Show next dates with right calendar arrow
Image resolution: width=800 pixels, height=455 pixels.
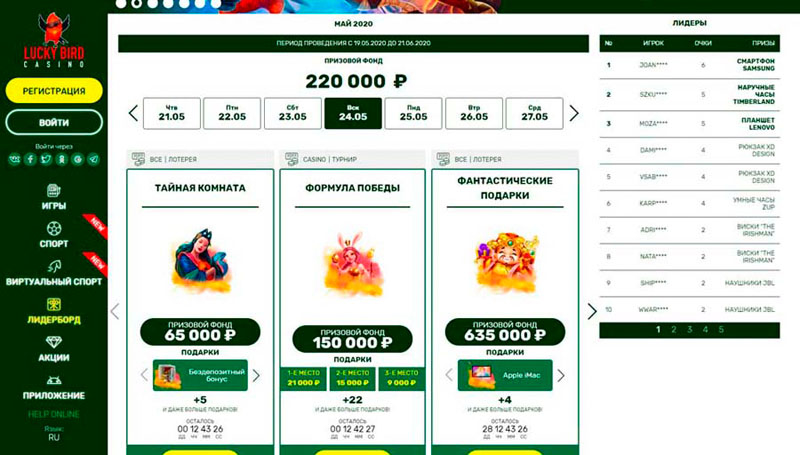[574, 113]
